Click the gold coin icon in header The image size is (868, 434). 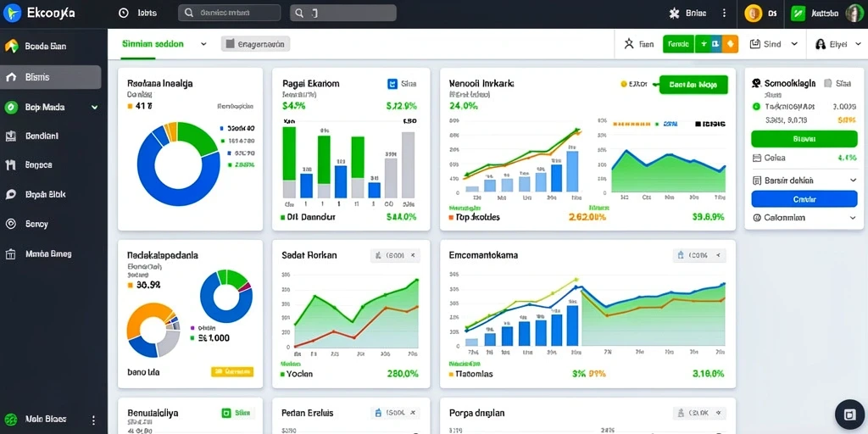[x=754, y=14]
